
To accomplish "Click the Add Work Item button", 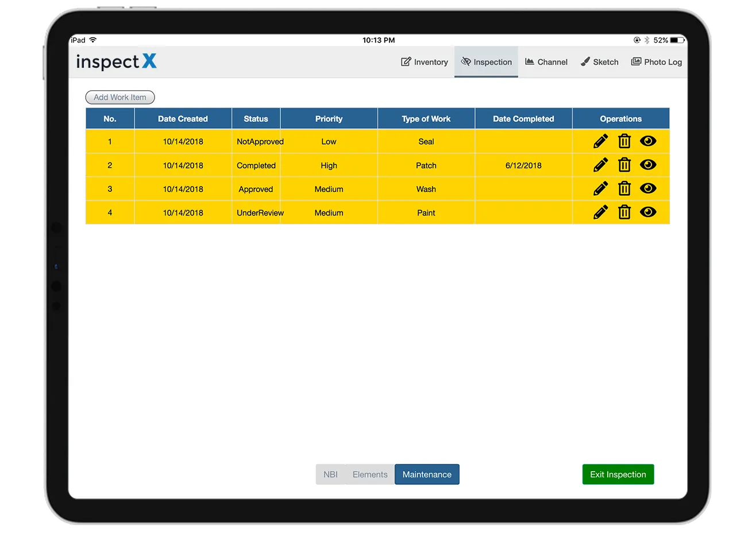I will 119,97.
